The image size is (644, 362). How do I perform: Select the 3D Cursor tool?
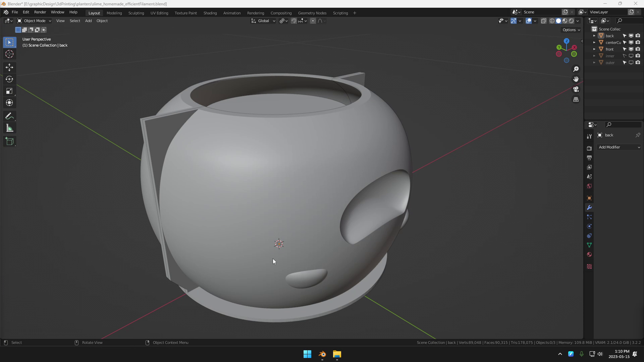pyautogui.click(x=9, y=54)
